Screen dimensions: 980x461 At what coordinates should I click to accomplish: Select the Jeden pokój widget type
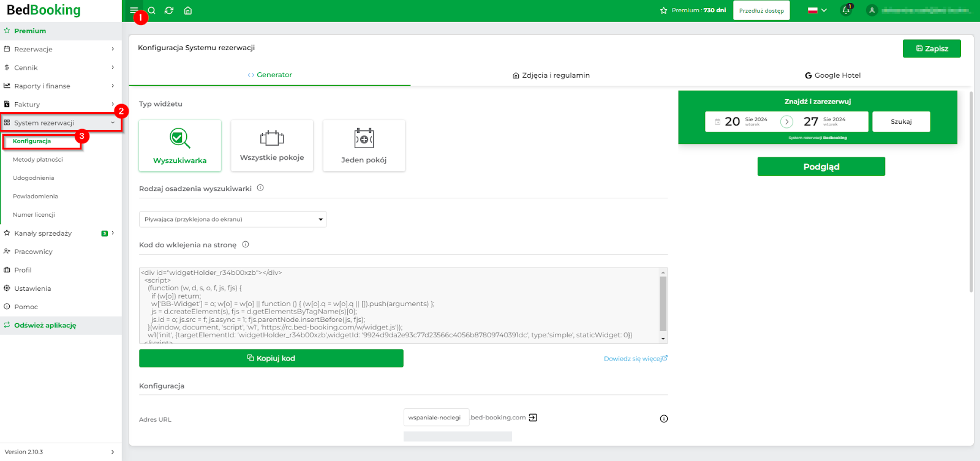click(x=364, y=146)
